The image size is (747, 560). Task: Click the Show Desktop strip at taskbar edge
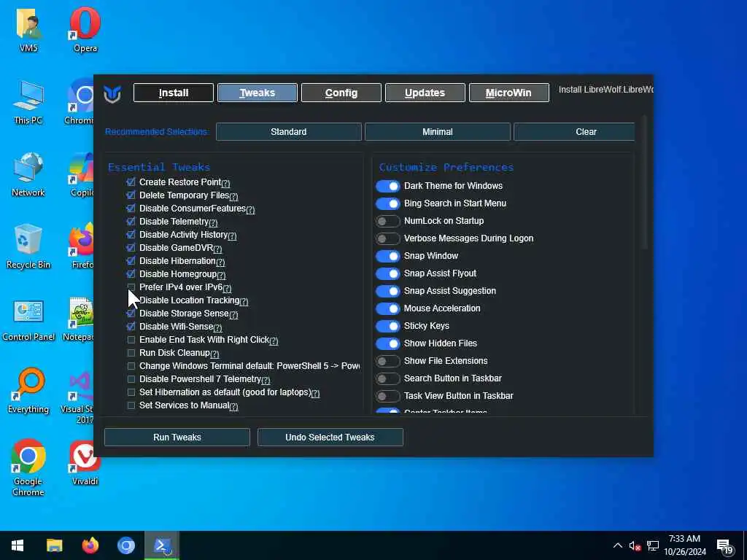(745, 545)
